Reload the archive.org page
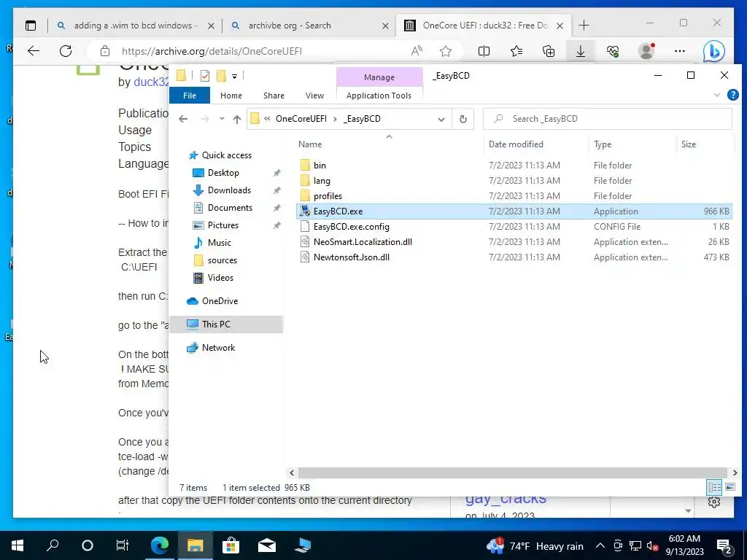 point(66,51)
